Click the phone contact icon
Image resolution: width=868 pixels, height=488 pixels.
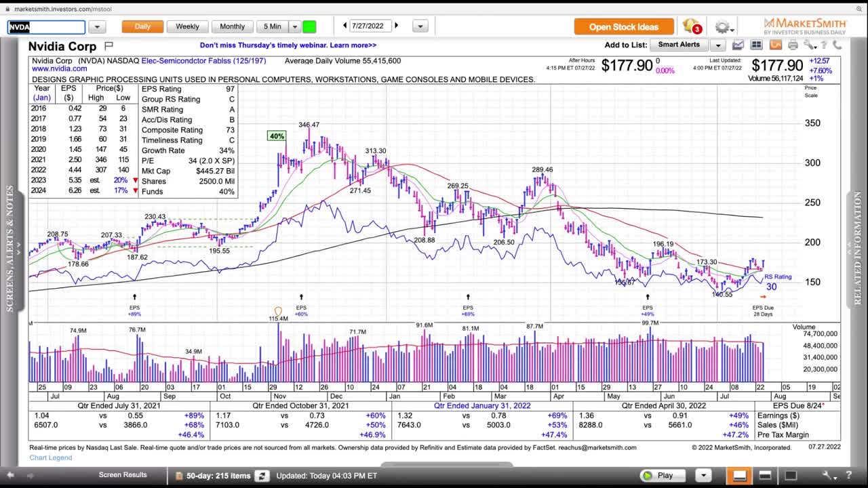(x=837, y=45)
